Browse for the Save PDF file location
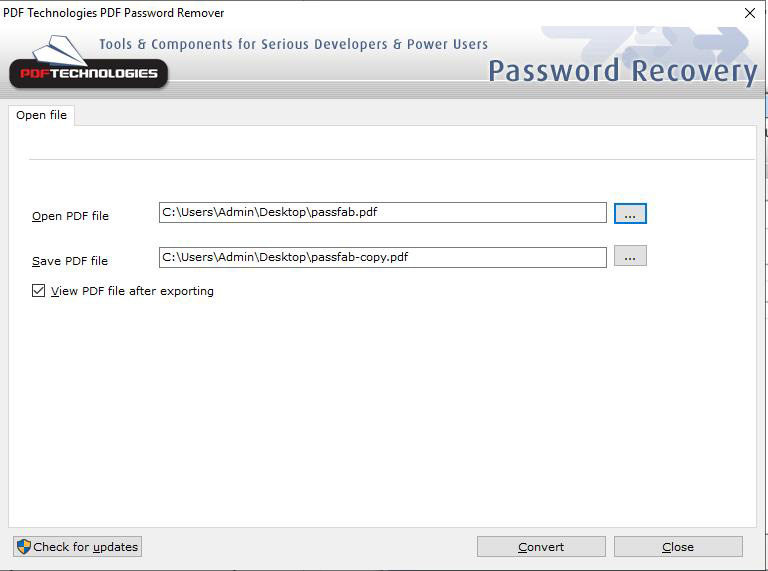Viewport: 768px width, 571px height. [630, 257]
